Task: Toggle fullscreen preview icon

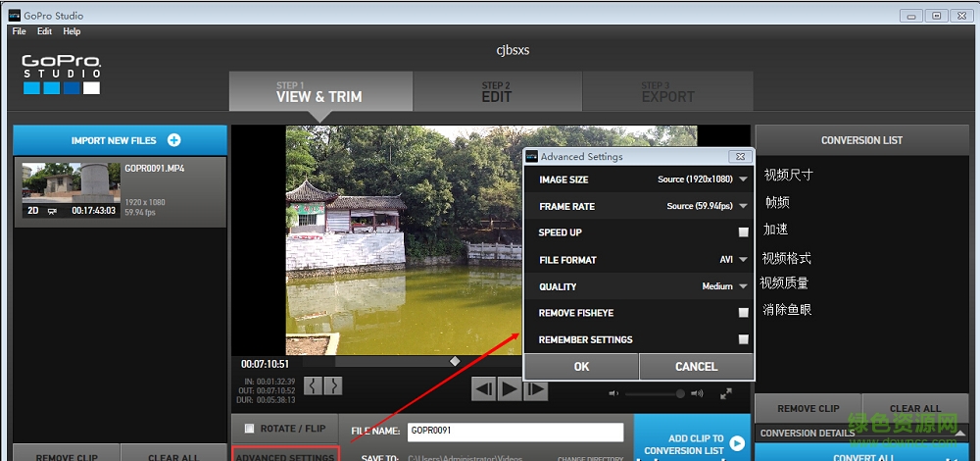Action: click(726, 394)
